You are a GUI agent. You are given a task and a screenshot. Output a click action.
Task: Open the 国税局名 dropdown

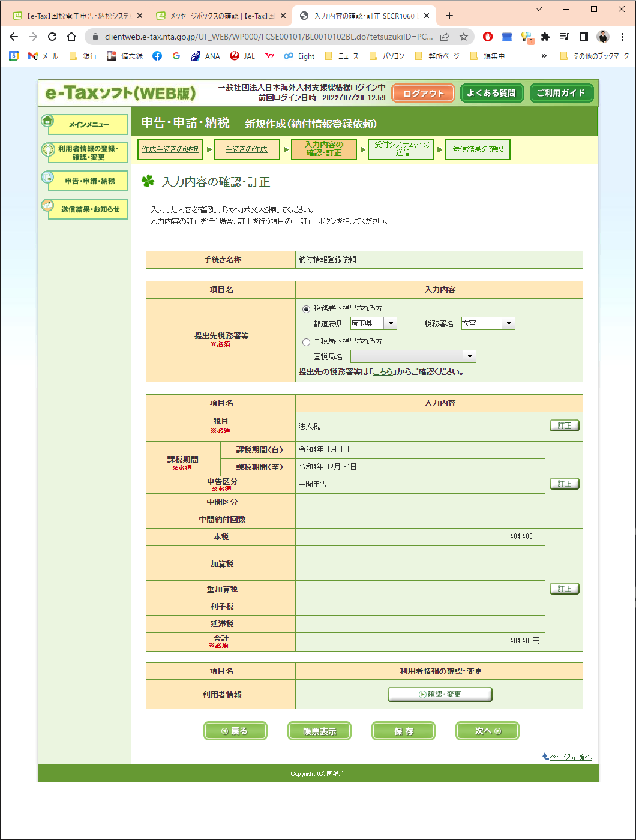tap(413, 357)
